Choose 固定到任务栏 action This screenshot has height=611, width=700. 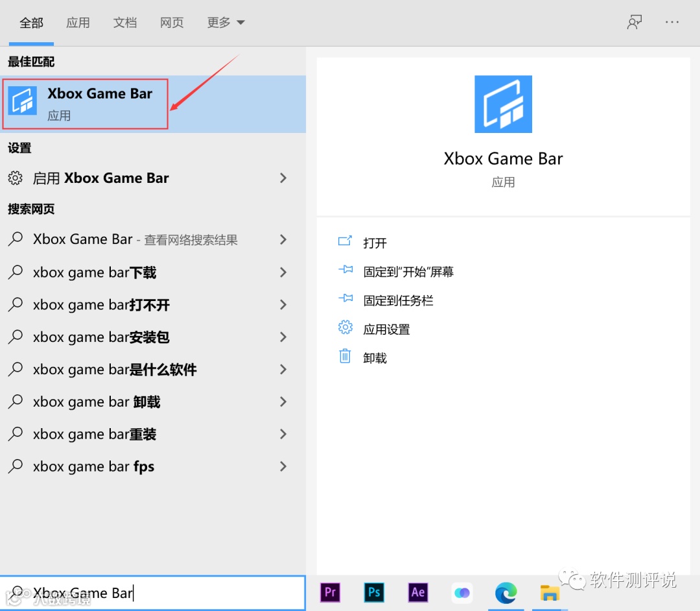tap(398, 300)
